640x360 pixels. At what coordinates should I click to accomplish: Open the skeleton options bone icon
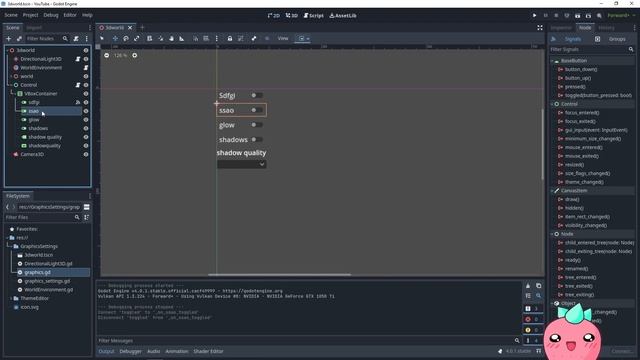coord(254,38)
